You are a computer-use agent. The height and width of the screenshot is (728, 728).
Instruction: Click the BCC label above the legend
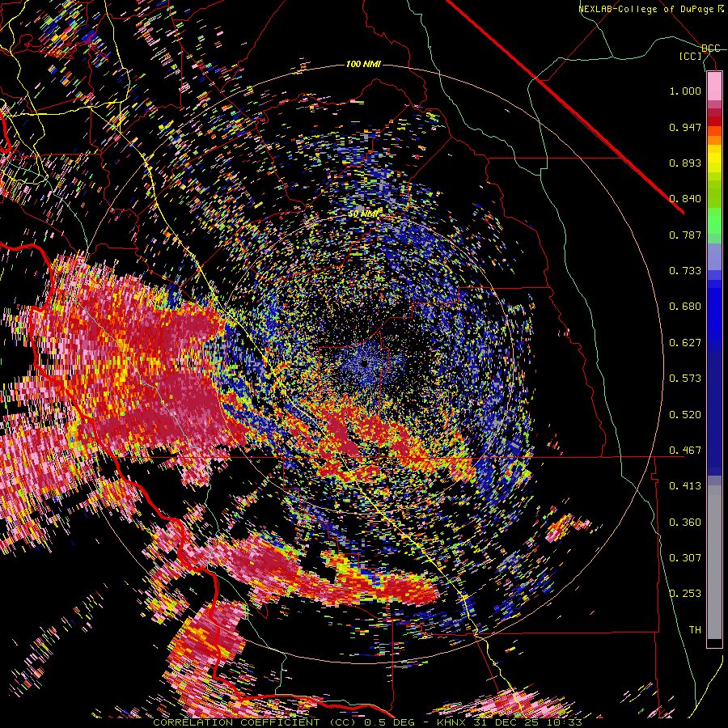click(711, 49)
